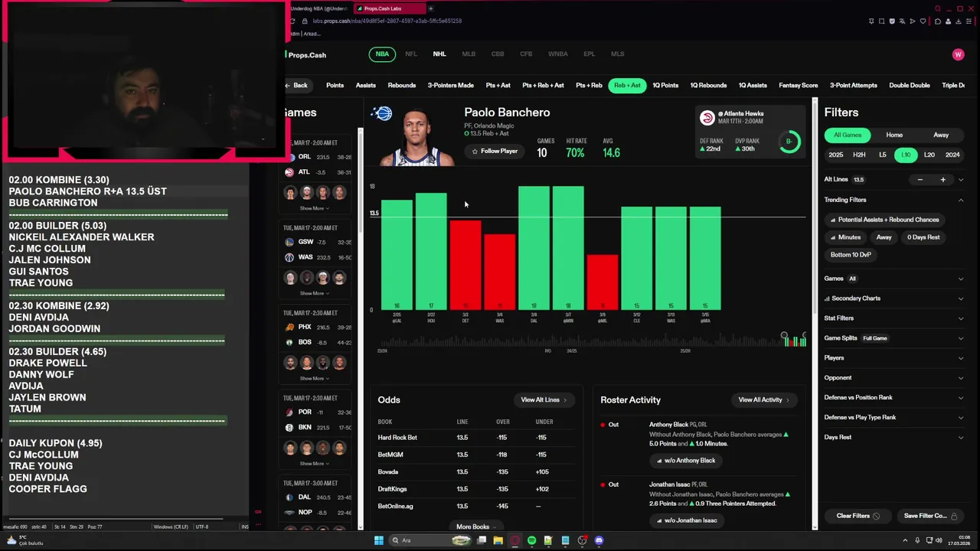The image size is (980, 551).
Task: Expand More Books in Odds
Action: pos(475,527)
